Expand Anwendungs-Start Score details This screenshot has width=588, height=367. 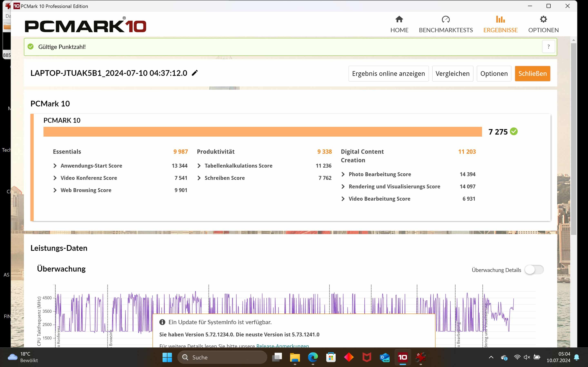tap(55, 166)
